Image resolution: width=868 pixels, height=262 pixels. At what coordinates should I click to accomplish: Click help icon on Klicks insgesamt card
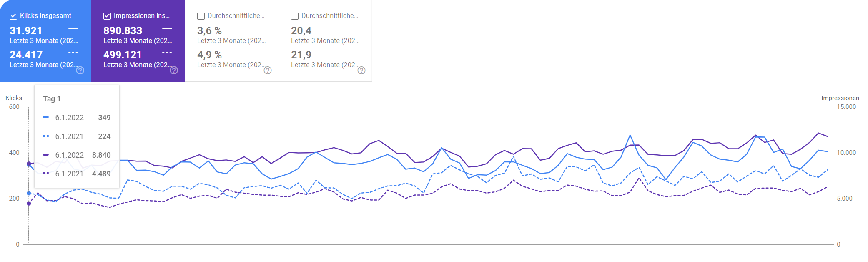pyautogui.click(x=80, y=71)
